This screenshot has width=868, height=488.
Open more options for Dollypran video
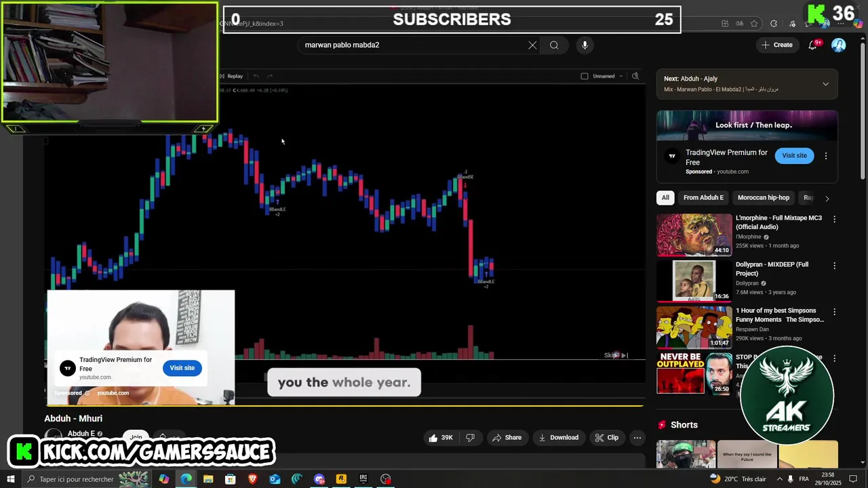[834, 266]
